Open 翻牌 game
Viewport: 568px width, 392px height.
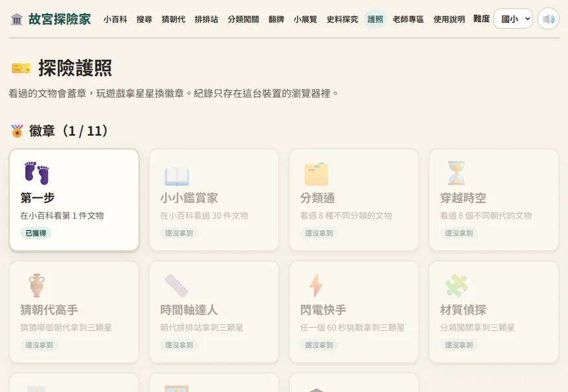276,19
